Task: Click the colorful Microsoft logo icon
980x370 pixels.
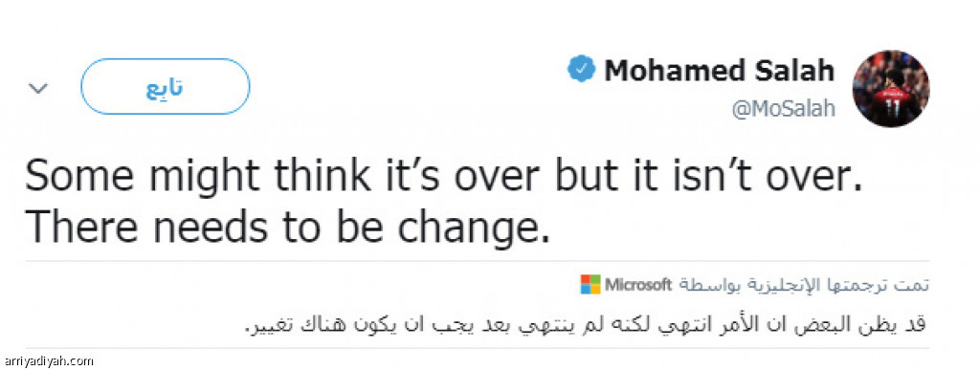Action: (590, 285)
